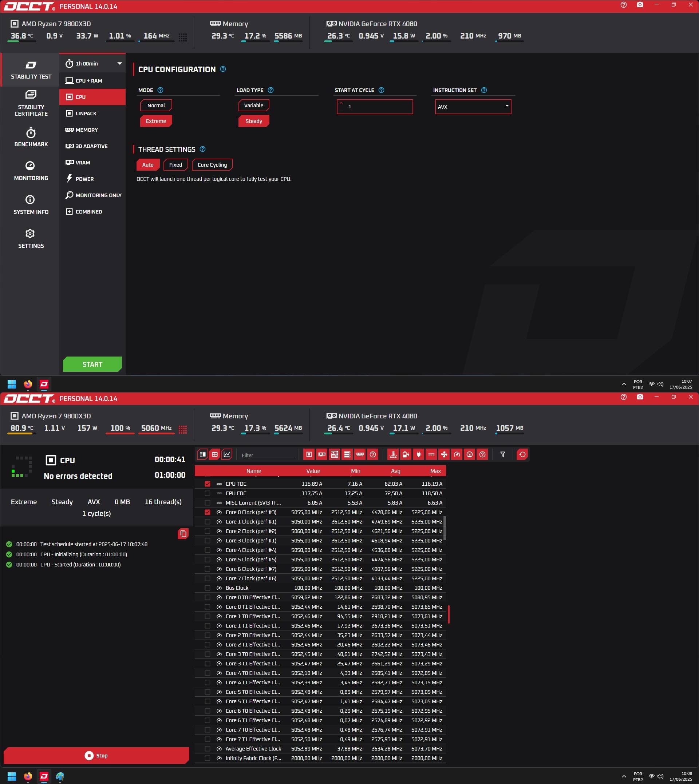Click the Start At Cycle input field
699x784 pixels.
pos(375,107)
